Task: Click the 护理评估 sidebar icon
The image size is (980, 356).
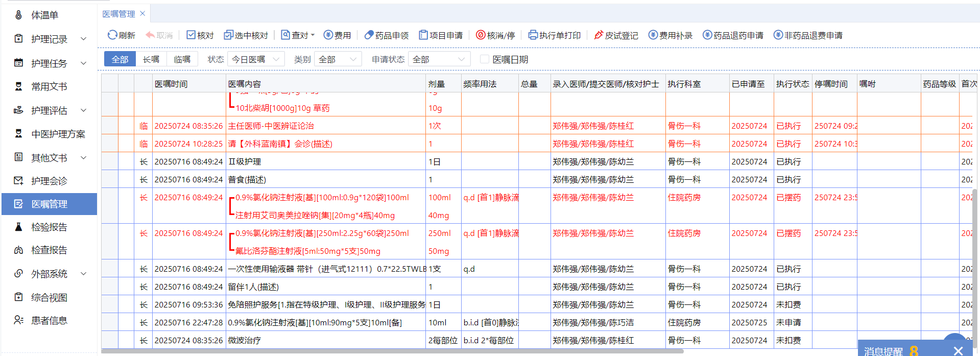Action: [18, 110]
